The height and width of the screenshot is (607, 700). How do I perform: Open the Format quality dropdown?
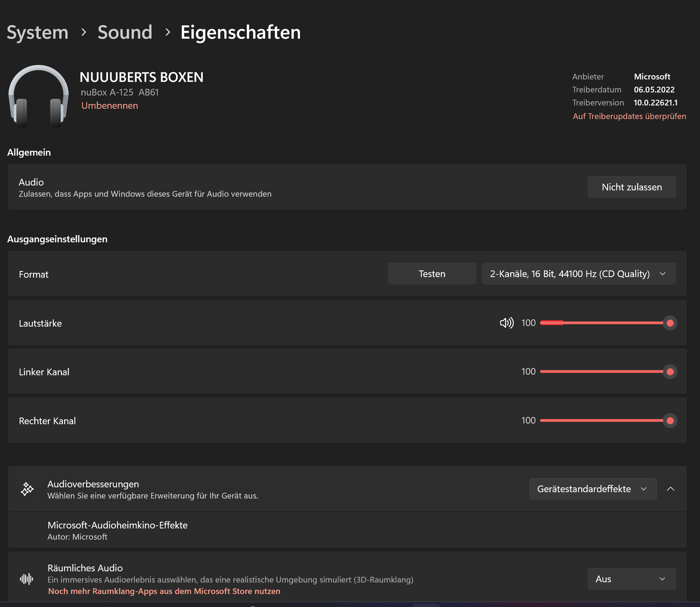578,274
